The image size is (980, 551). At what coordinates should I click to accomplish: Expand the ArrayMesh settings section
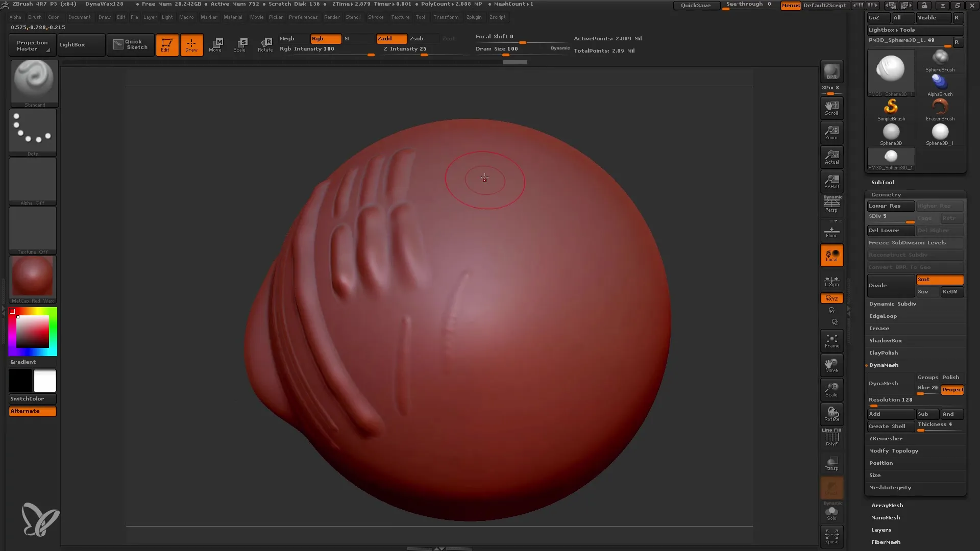pyautogui.click(x=887, y=505)
